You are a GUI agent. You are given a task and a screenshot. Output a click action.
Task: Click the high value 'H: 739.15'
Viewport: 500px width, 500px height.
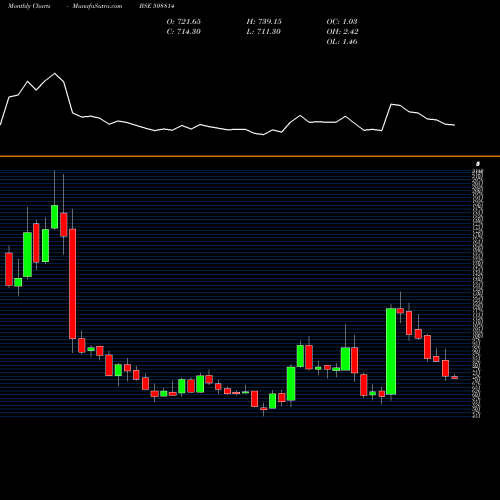point(264,22)
